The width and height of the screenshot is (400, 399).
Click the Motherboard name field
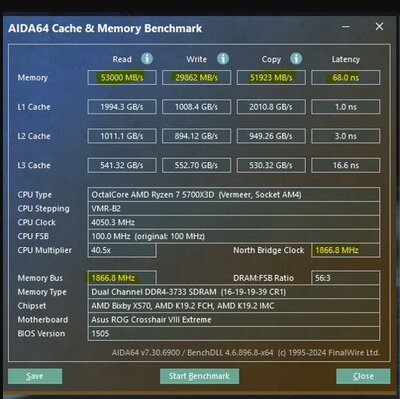click(234, 320)
